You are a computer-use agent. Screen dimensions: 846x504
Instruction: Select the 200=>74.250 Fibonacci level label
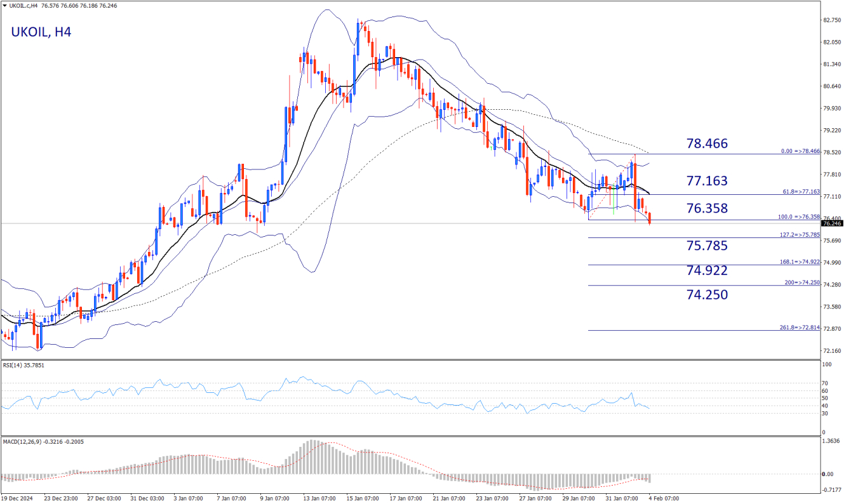(x=802, y=282)
